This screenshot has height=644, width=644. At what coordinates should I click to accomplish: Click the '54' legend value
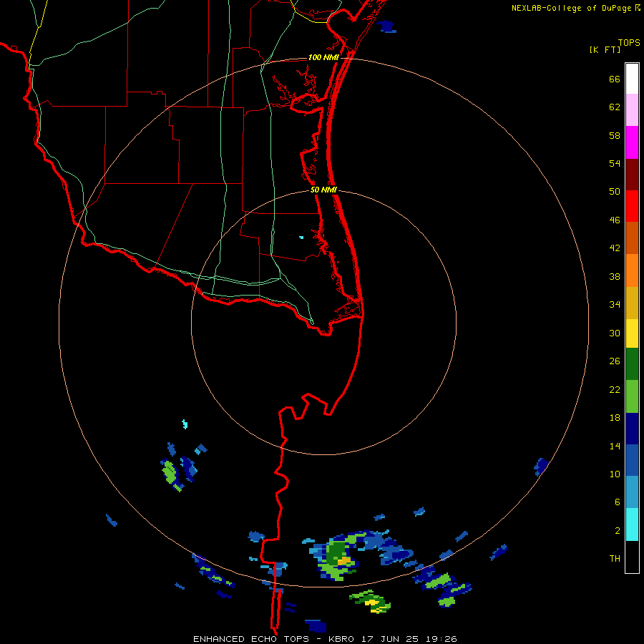coord(615,163)
